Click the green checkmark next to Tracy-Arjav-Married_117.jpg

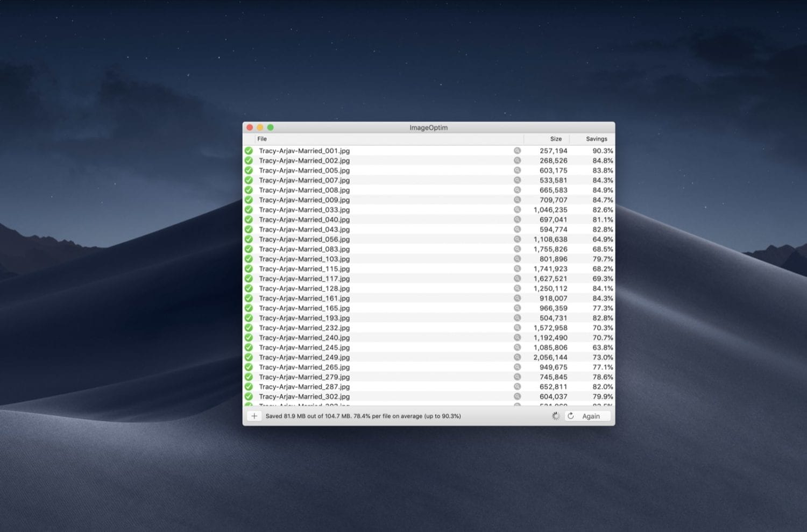pos(249,279)
